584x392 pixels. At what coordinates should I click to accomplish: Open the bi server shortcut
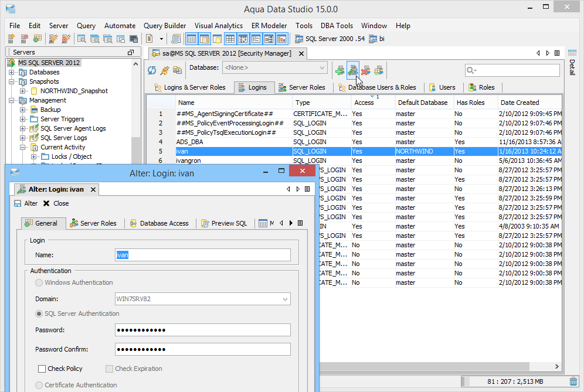click(377, 39)
